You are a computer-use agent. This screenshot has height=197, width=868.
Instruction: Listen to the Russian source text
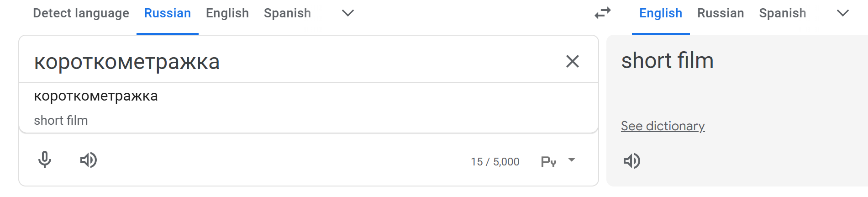click(x=88, y=160)
